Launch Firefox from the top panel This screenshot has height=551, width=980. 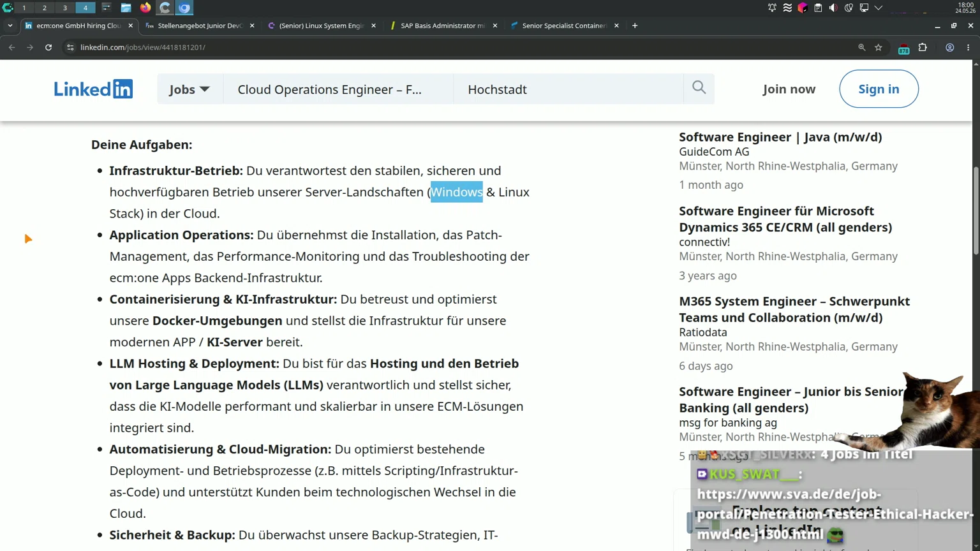[145, 8]
